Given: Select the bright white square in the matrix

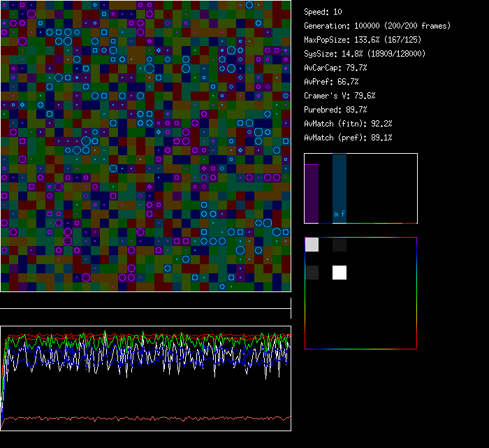Looking at the screenshot, I should (340, 273).
